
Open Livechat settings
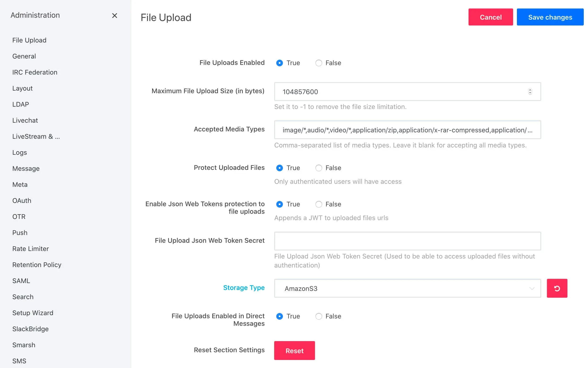[25, 121]
